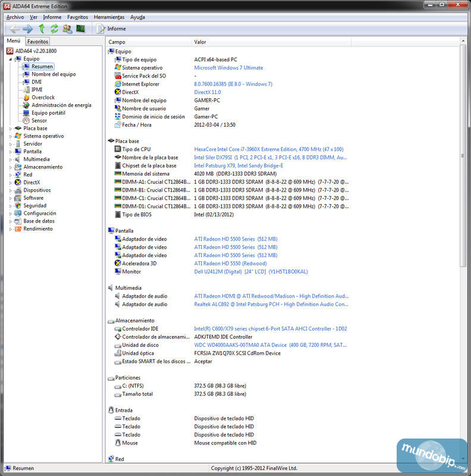
Task: Click the Seguridad shield icon
Action: click(18, 206)
